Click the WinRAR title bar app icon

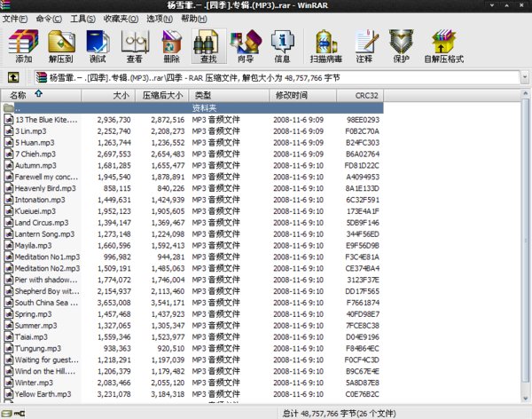point(5,5)
